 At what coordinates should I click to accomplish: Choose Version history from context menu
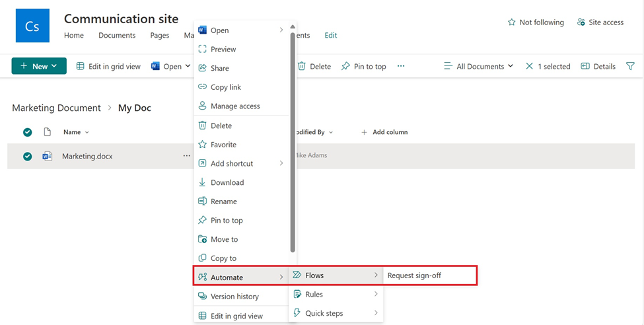point(234,297)
